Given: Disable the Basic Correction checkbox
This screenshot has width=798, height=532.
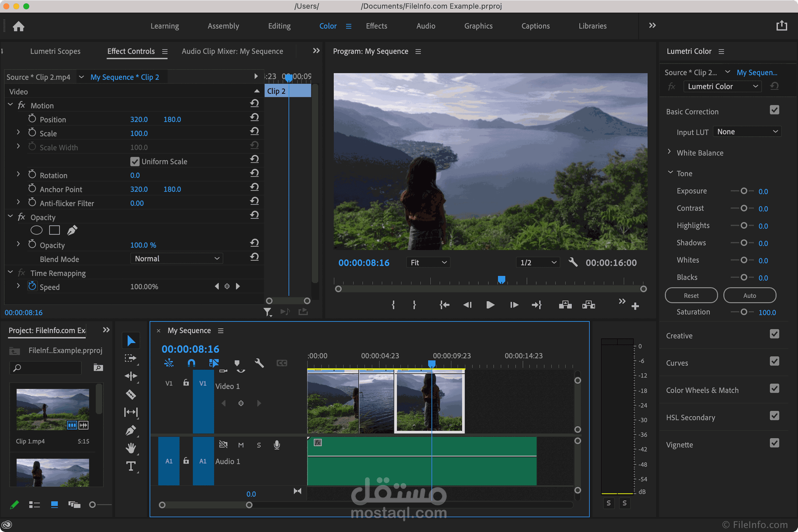Looking at the screenshot, I should coord(774,110).
